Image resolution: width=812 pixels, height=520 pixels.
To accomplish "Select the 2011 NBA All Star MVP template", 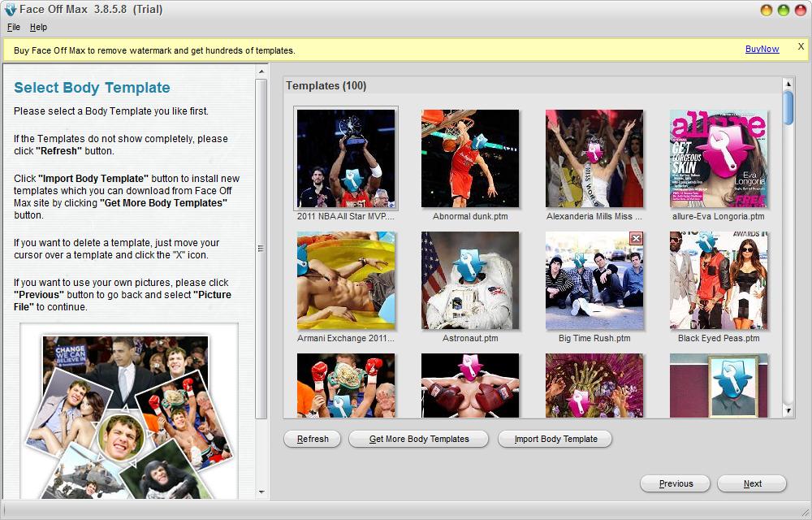I will pos(346,159).
